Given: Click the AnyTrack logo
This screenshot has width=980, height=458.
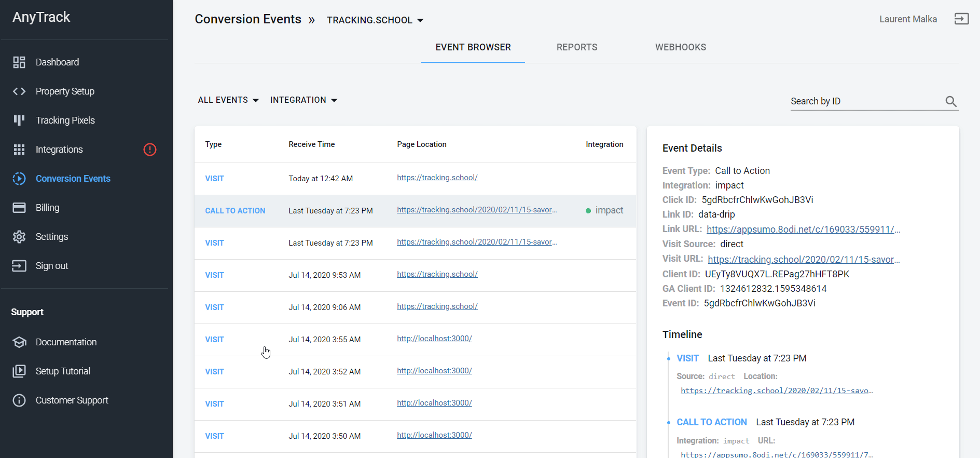Looking at the screenshot, I should (41, 17).
